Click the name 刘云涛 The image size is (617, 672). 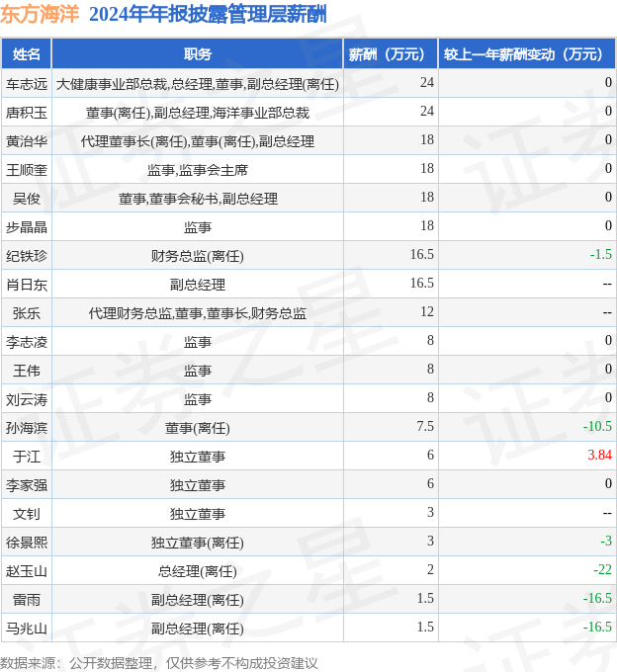[x=26, y=400]
